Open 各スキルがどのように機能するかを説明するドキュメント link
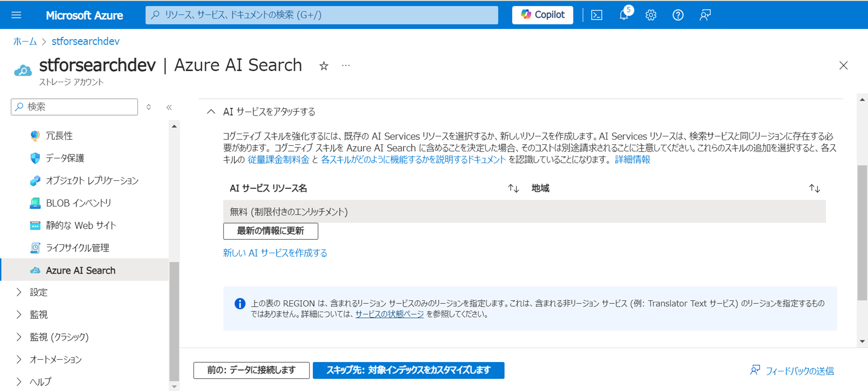The width and height of the screenshot is (868, 391). click(413, 159)
